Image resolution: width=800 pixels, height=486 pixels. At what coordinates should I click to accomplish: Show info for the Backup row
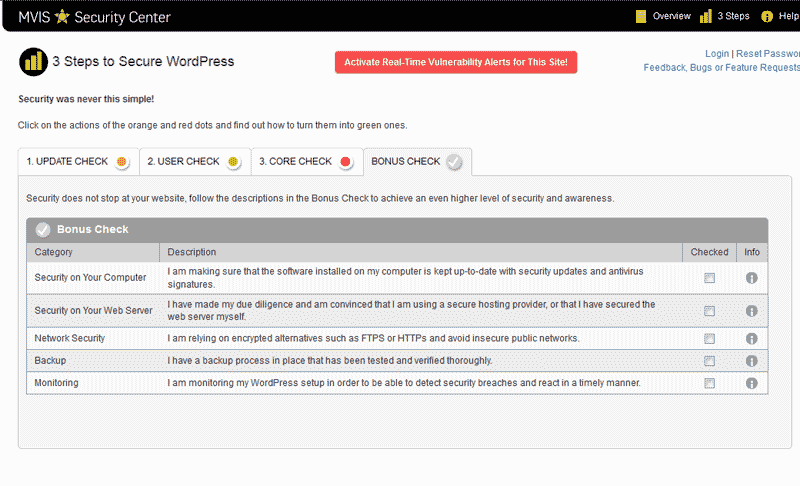pyautogui.click(x=752, y=361)
